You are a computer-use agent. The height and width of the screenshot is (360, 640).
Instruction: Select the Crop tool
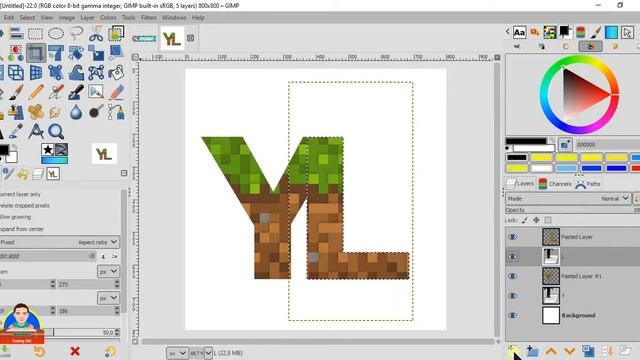(36, 53)
